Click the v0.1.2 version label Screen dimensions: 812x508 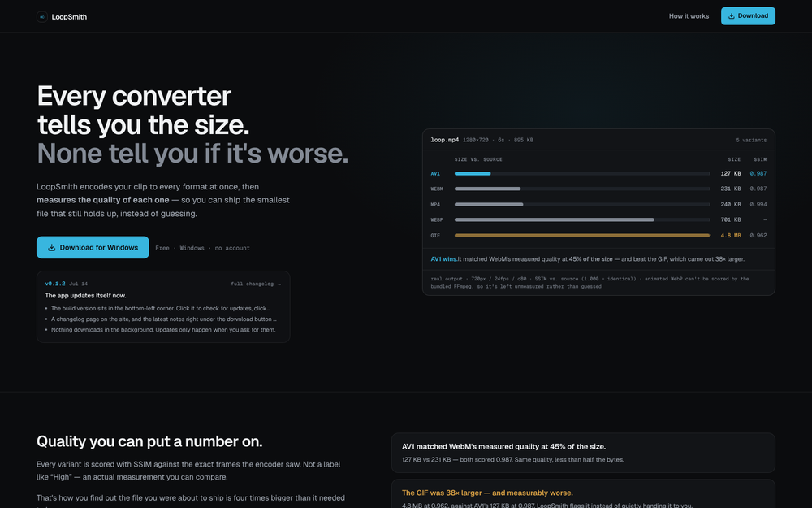click(x=55, y=284)
